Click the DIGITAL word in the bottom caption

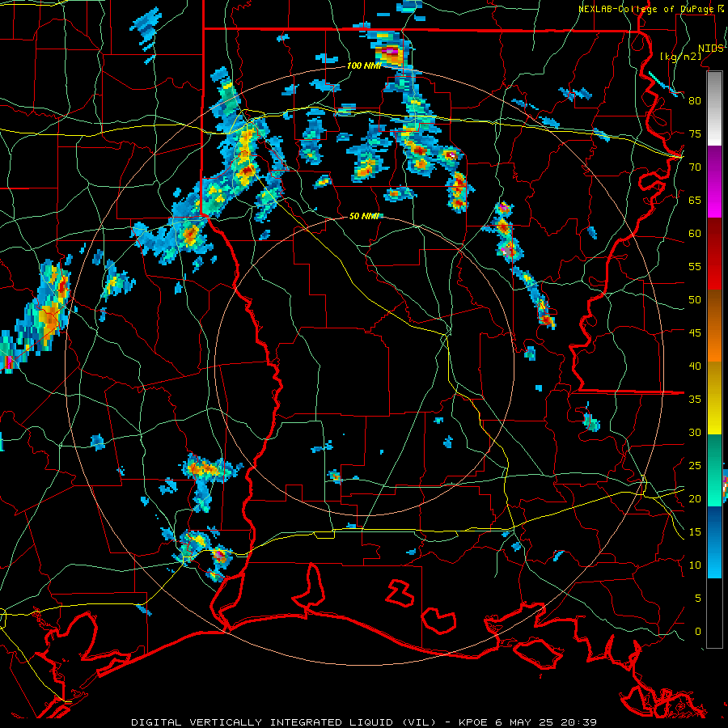point(156,722)
